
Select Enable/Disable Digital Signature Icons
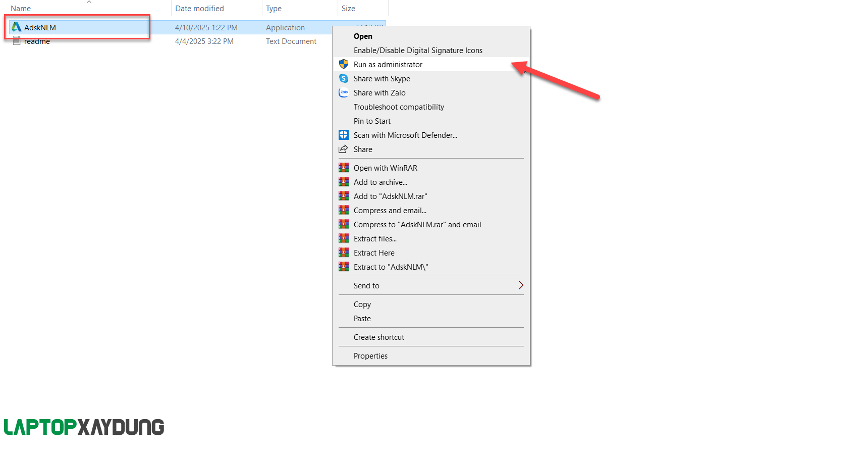click(x=431, y=51)
